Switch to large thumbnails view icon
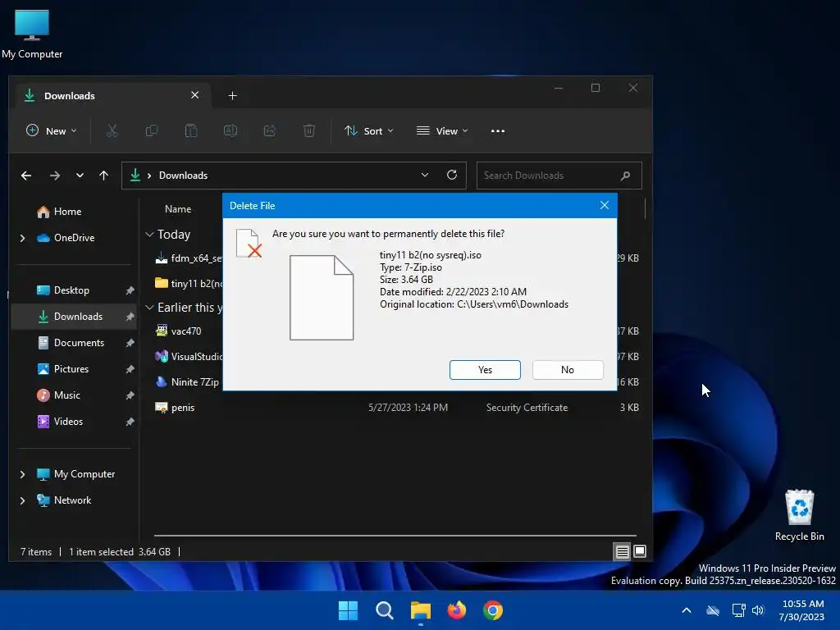Viewport: 840px width, 630px height. pyautogui.click(x=640, y=551)
